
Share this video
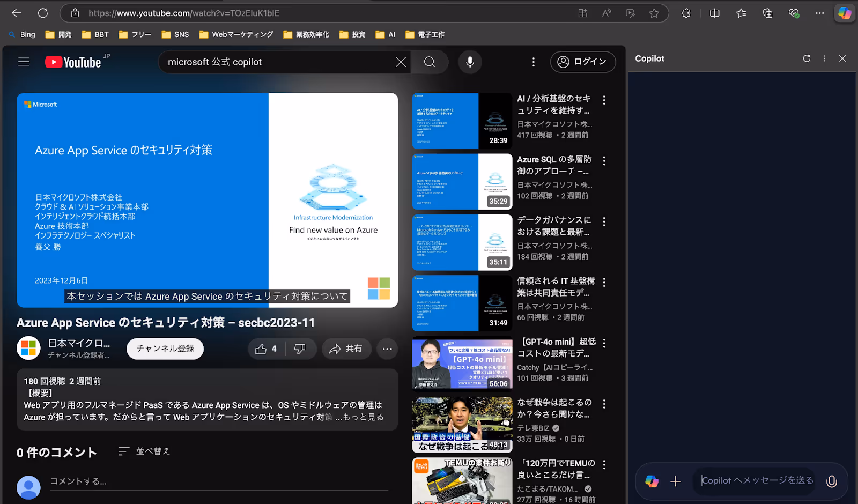coord(346,349)
